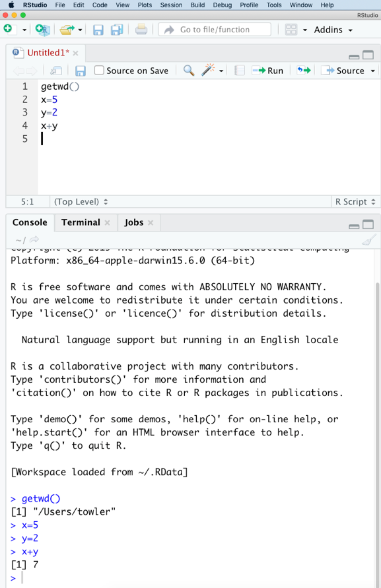
Task: Open the Source options dropdown arrow
Action: point(373,71)
